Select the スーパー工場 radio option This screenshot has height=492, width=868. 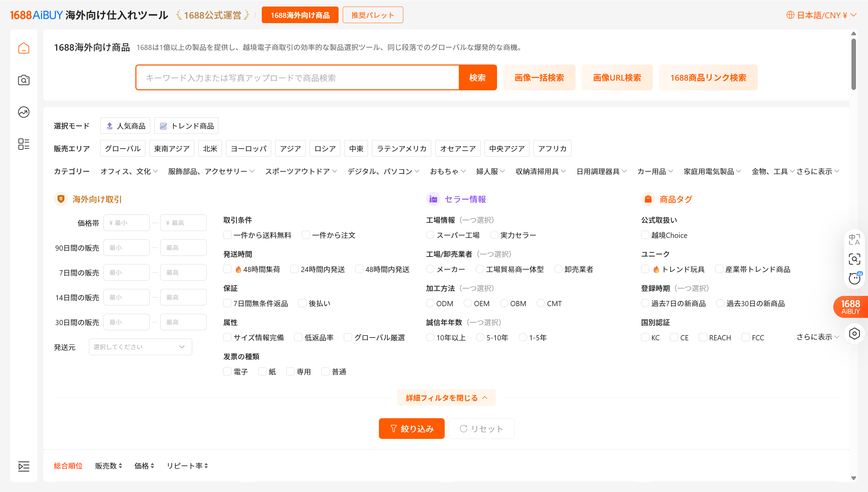[x=430, y=235]
